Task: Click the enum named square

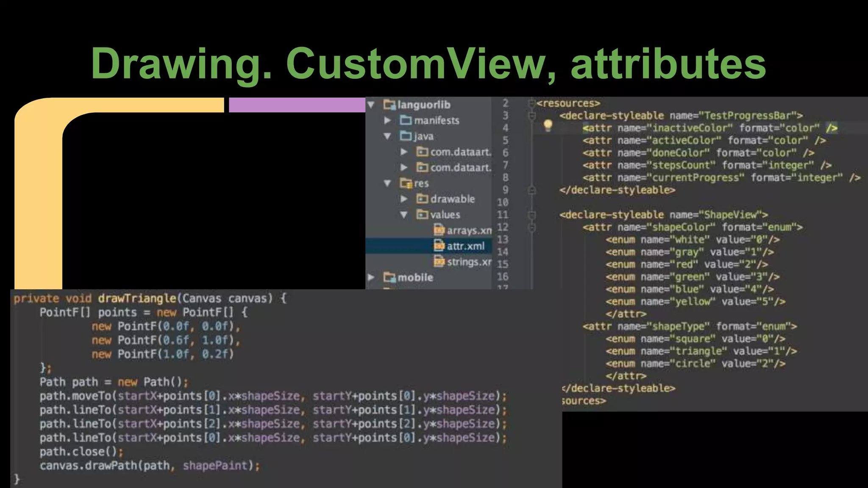Action: click(x=696, y=339)
